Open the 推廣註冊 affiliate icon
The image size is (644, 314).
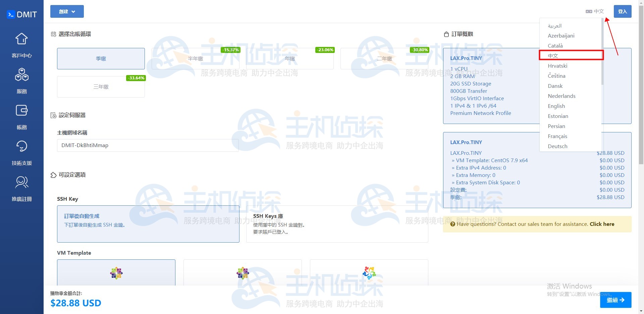click(x=21, y=182)
